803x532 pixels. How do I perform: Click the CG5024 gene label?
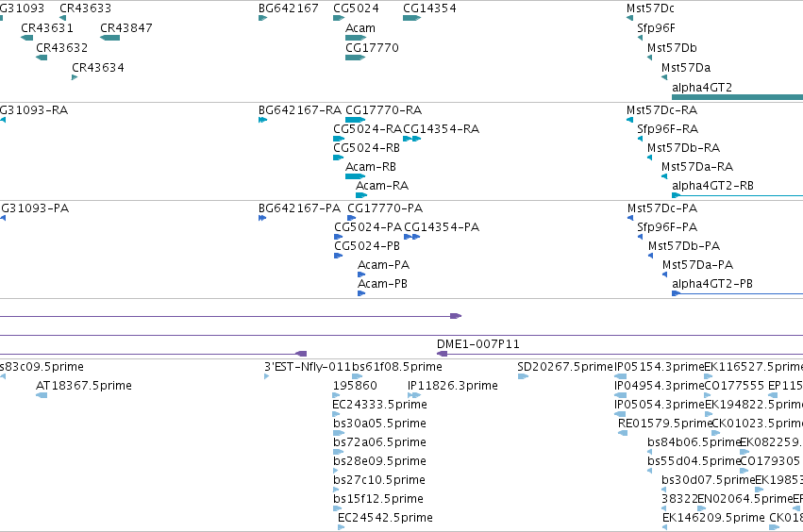pos(356,8)
